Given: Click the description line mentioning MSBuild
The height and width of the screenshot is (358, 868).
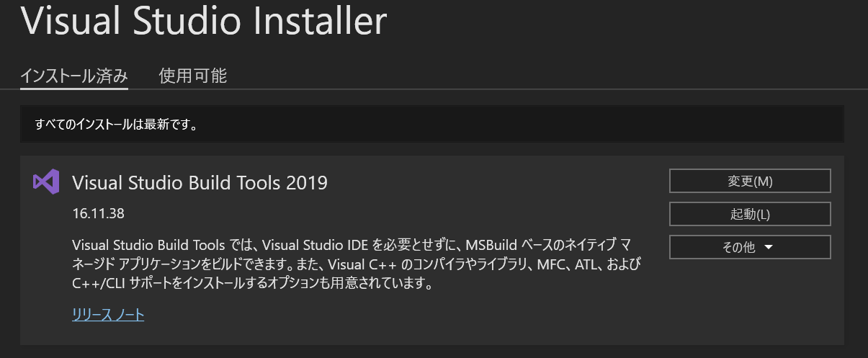Looking at the screenshot, I should coord(353,243).
